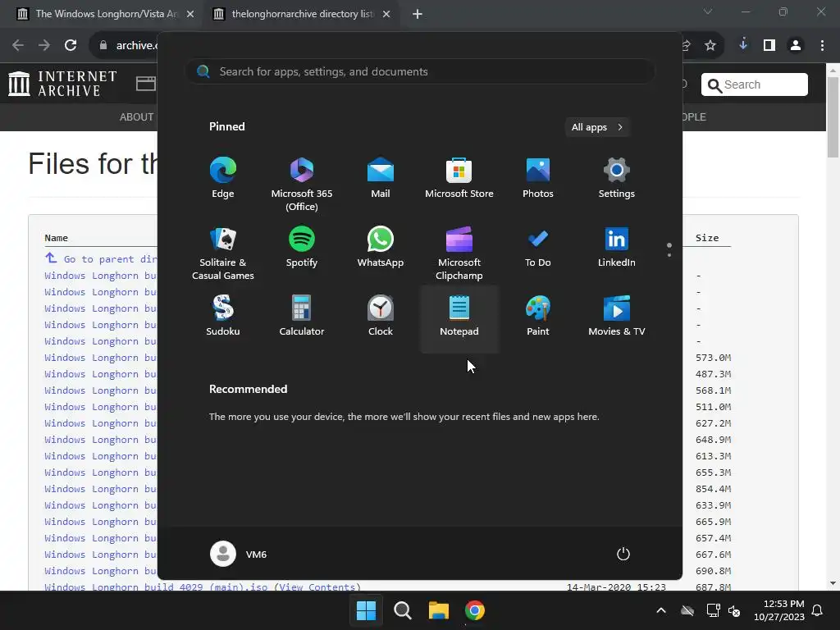Open the ABOUT link on Internet Archive
The image size is (840, 630).
tap(137, 116)
